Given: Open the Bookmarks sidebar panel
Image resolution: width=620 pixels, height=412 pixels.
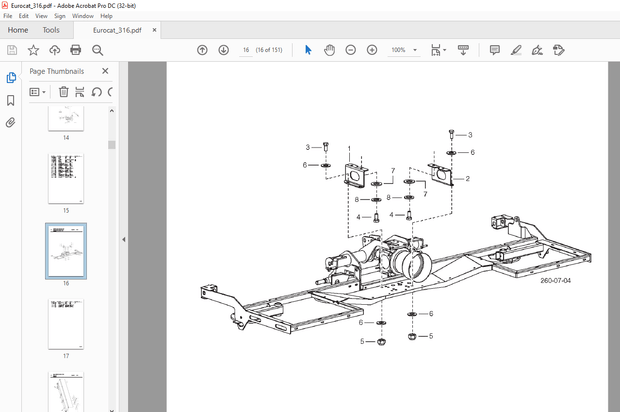Looking at the screenshot, I should click(x=11, y=100).
